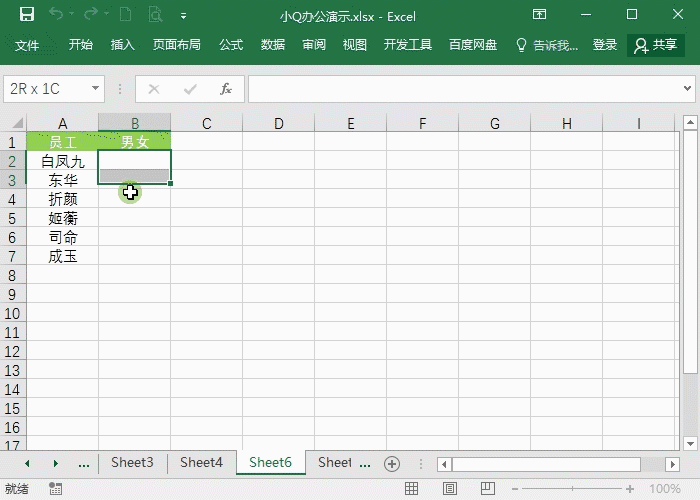Select cell A4 containing 折颜
The image size is (700, 500).
click(63, 199)
